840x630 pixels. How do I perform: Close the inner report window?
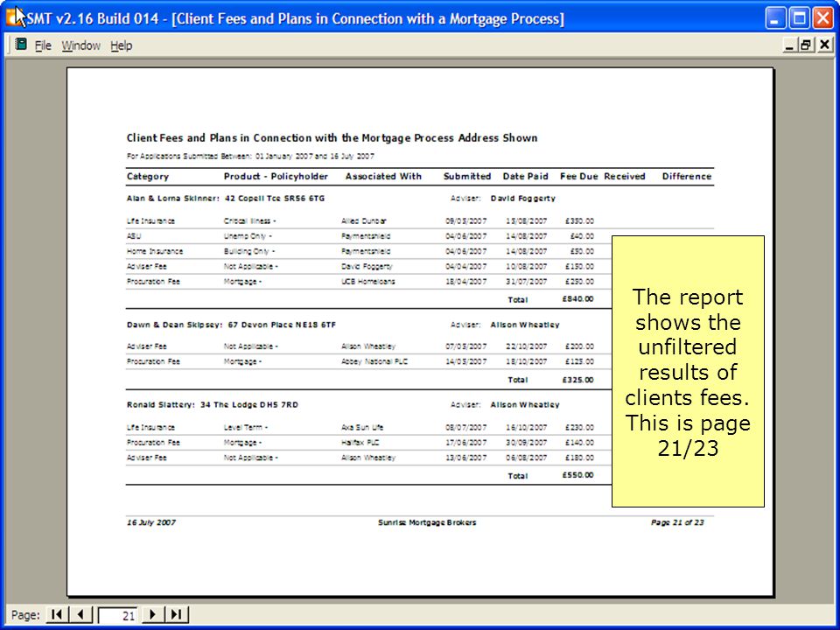click(824, 45)
